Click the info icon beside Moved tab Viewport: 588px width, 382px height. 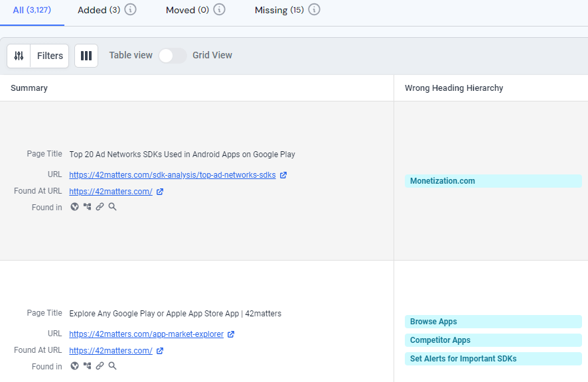pos(220,10)
